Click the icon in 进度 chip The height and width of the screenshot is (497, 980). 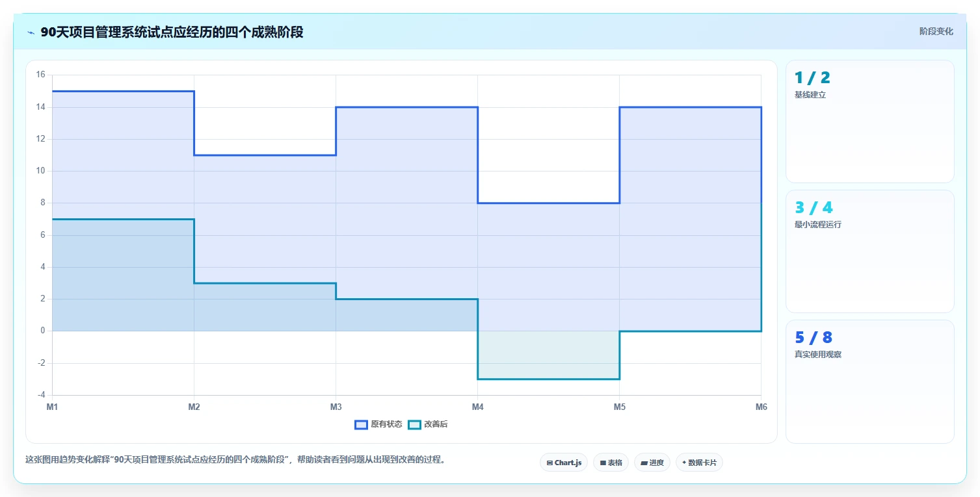tap(644, 463)
